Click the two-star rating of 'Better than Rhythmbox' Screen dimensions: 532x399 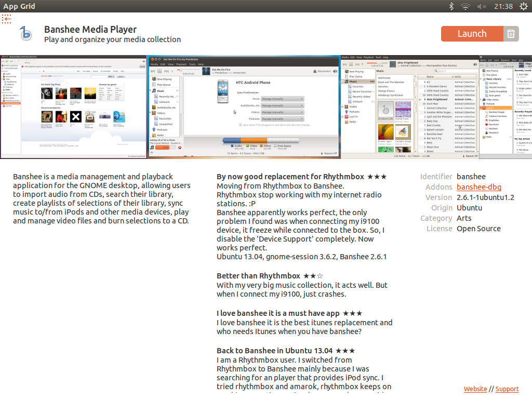click(x=313, y=276)
